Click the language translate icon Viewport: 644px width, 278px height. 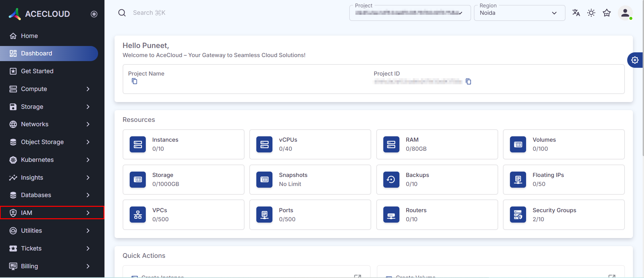click(x=576, y=13)
